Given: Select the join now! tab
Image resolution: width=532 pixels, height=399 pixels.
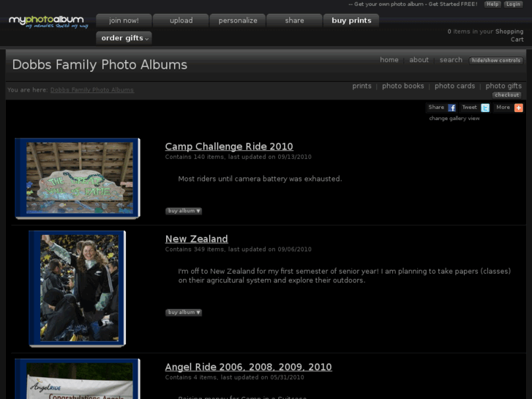Looking at the screenshot, I should point(124,20).
